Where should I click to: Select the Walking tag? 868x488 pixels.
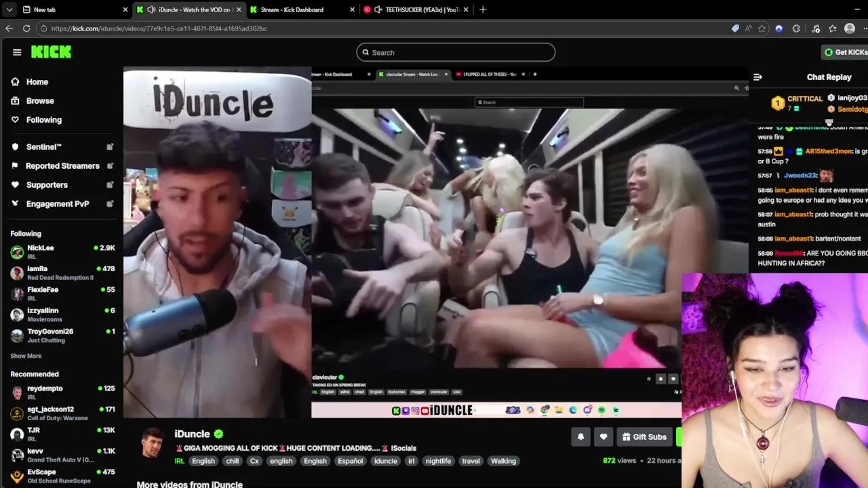click(503, 461)
